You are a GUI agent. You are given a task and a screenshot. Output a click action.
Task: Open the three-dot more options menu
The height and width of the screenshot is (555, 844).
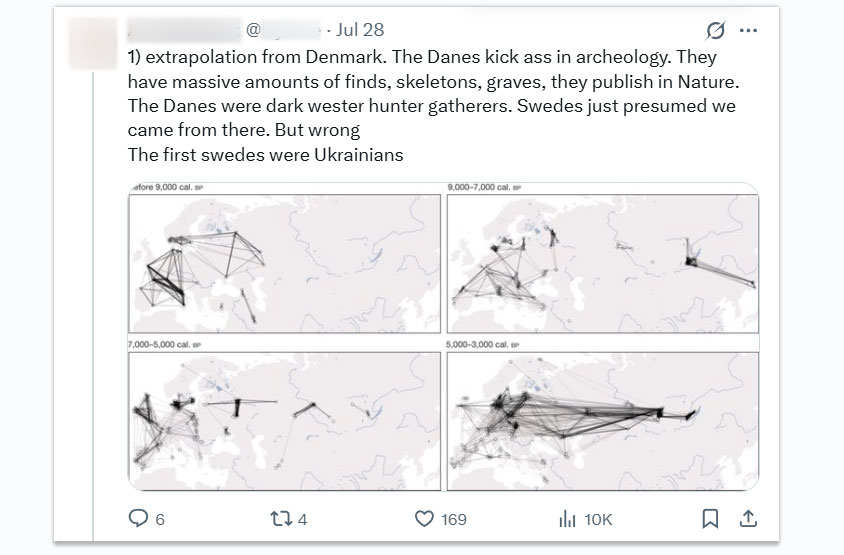(x=748, y=31)
